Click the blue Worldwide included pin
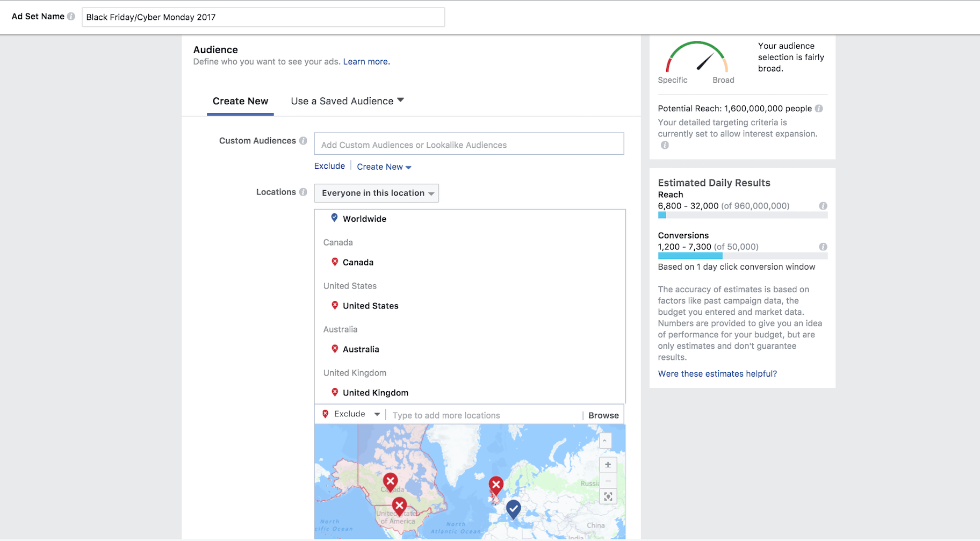The width and height of the screenshot is (980, 541). click(x=334, y=218)
